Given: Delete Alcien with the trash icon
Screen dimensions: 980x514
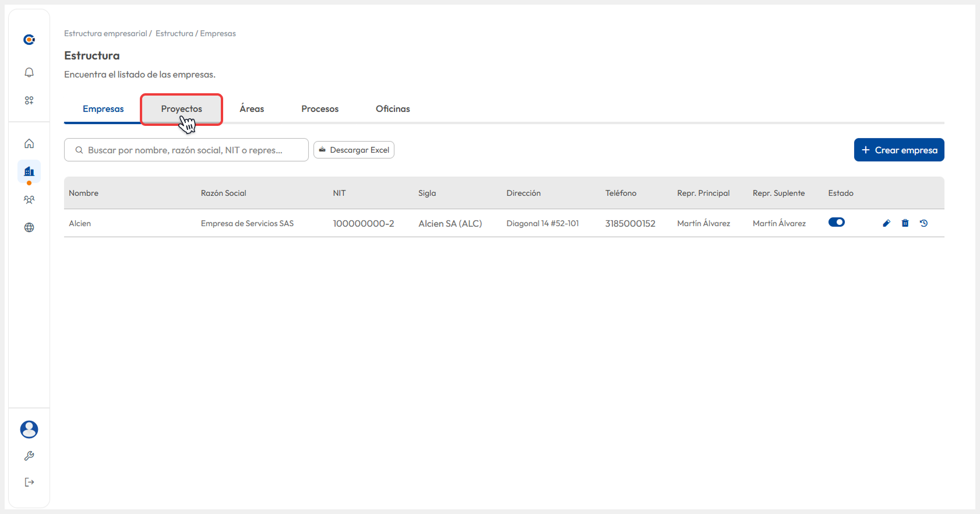Looking at the screenshot, I should coord(905,223).
